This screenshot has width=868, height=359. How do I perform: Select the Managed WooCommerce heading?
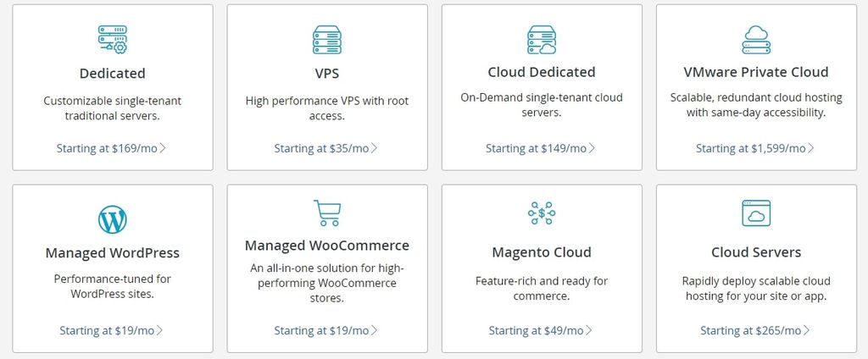coord(326,246)
